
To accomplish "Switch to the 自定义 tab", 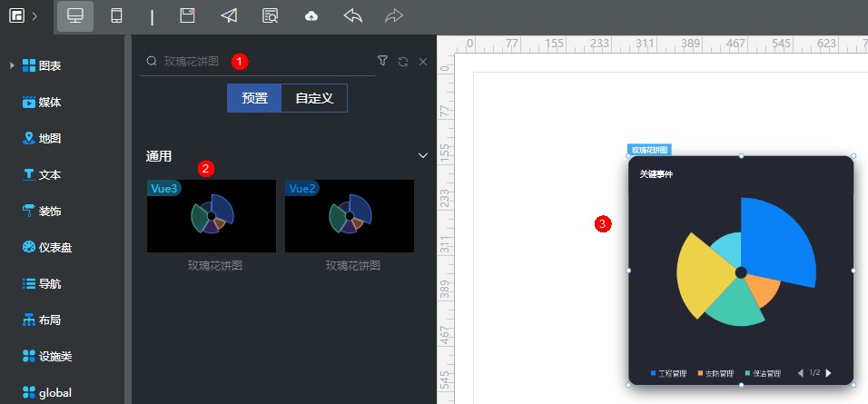I will [314, 99].
